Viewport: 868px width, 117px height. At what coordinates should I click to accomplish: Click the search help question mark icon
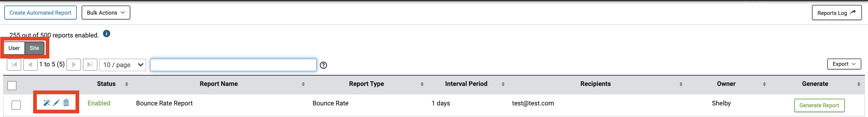point(323,65)
